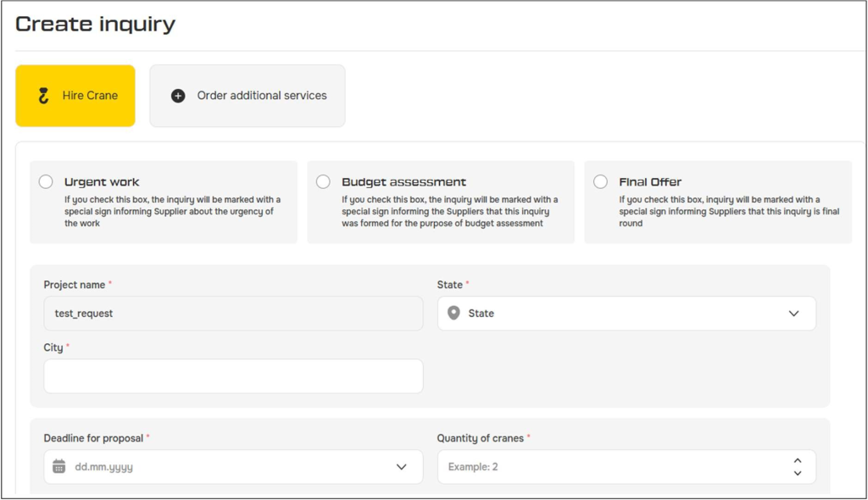This screenshot has width=868, height=500.
Task: Click the Create inquiry page title
Action: 95,24
